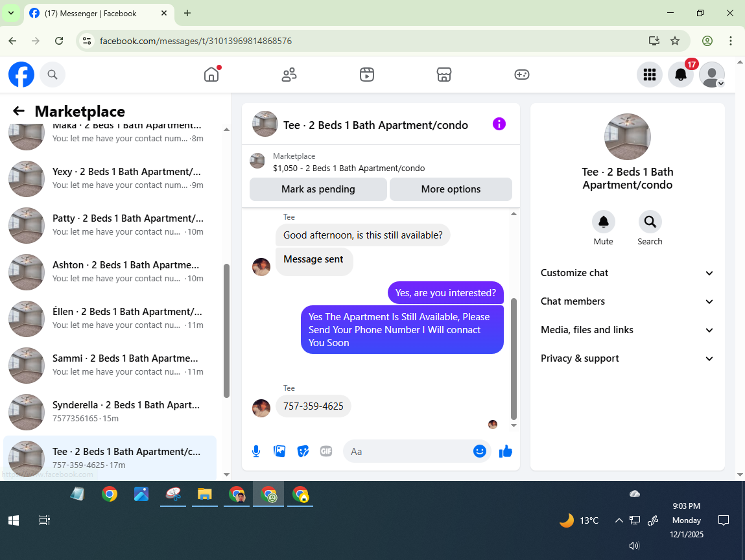
Task: Click the chat header Tee title
Action: (x=375, y=125)
